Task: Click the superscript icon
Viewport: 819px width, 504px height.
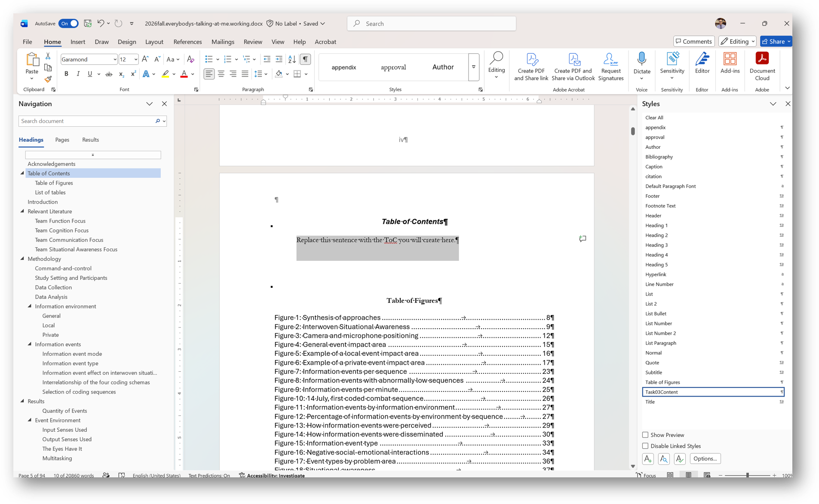Action: [x=133, y=74]
